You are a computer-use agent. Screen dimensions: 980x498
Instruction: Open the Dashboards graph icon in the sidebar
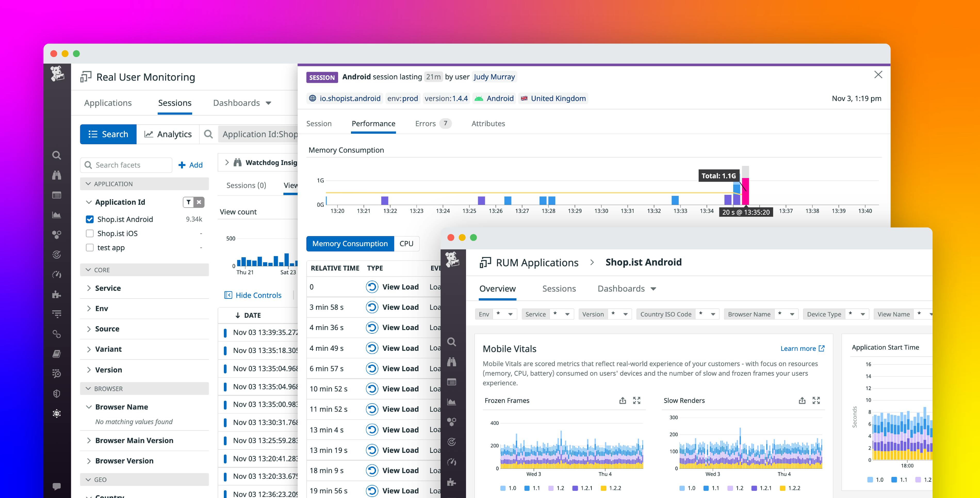(57, 215)
